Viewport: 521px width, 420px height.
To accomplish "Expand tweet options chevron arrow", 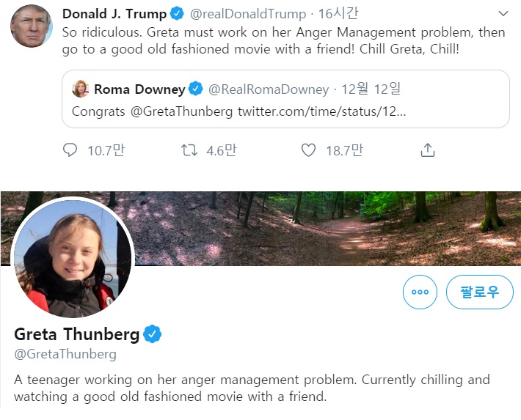I will (x=503, y=14).
